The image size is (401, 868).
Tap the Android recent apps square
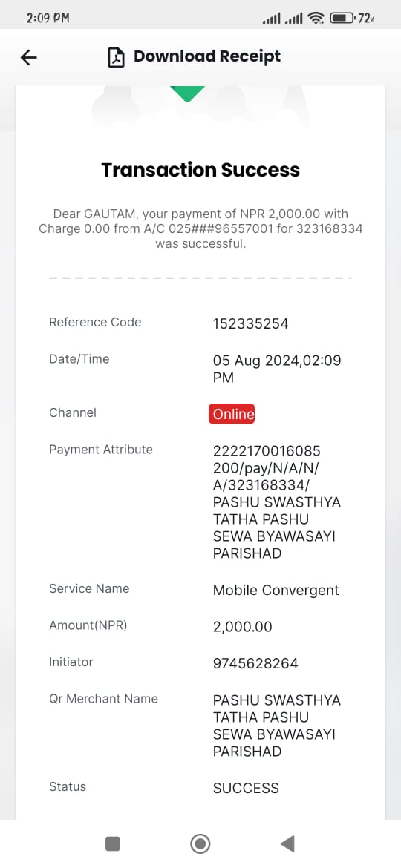(113, 844)
